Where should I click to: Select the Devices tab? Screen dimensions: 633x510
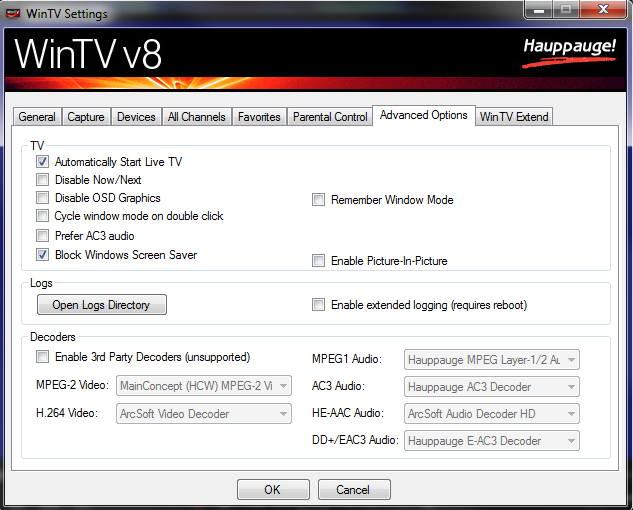coord(136,117)
